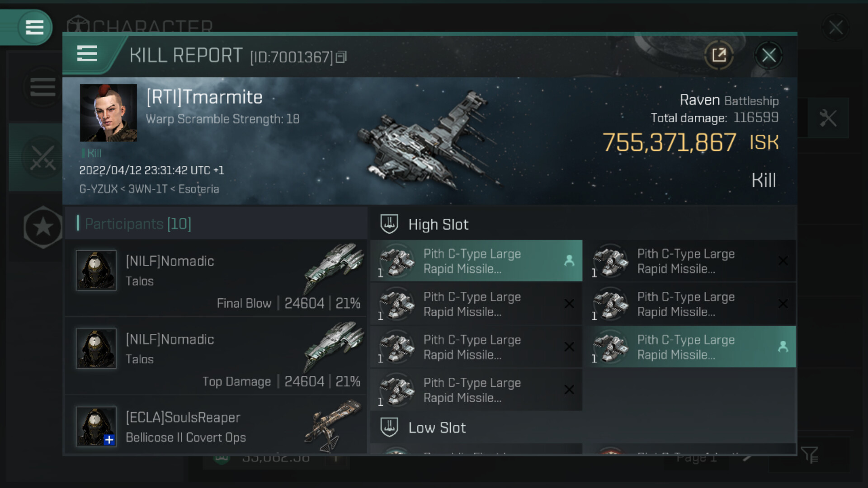Select highlighted launcher in right column
The height and width of the screenshot is (488, 868).
(692, 347)
